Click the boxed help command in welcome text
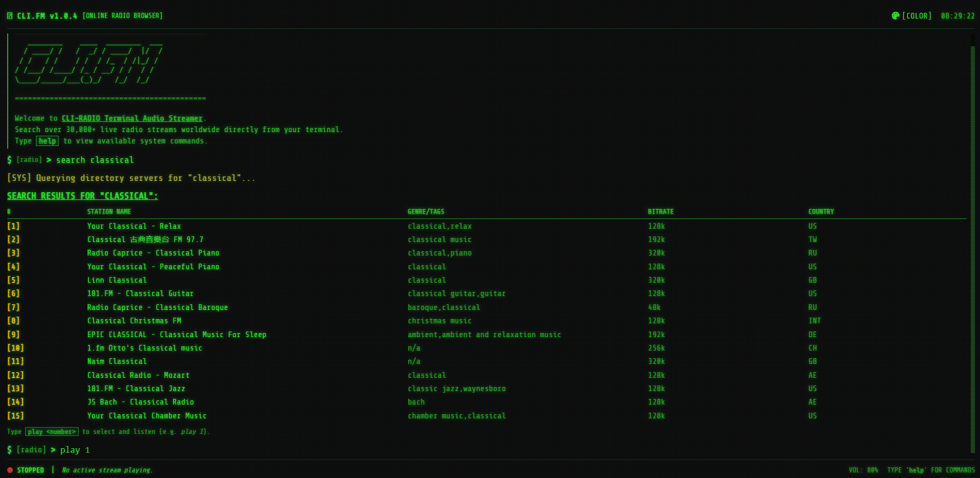The width and height of the screenshot is (980, 478). (47, 141)
